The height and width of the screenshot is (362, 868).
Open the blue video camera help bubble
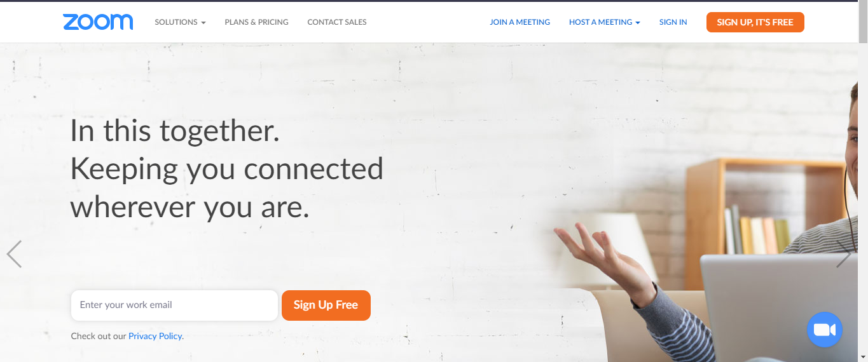coord(824,330)
